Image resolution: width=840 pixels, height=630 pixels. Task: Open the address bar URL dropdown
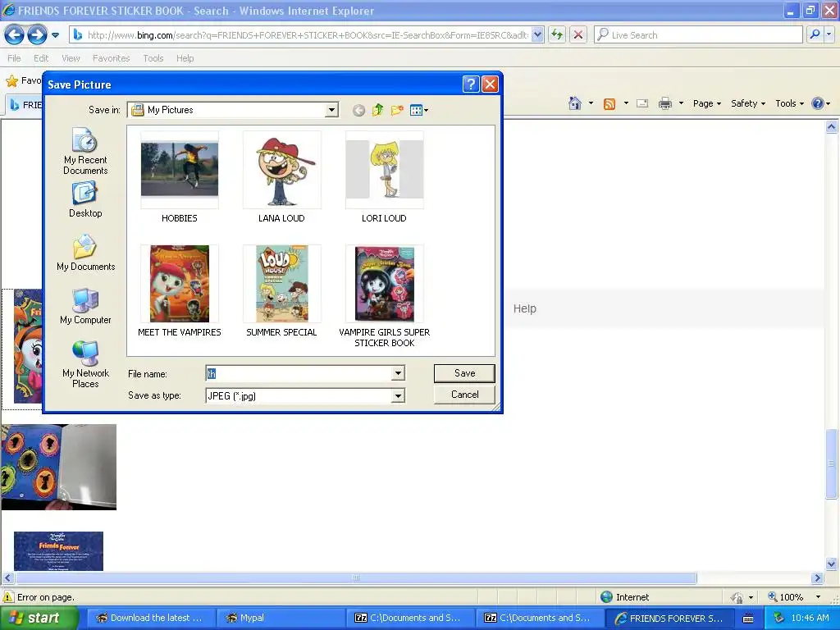[537, 35]
